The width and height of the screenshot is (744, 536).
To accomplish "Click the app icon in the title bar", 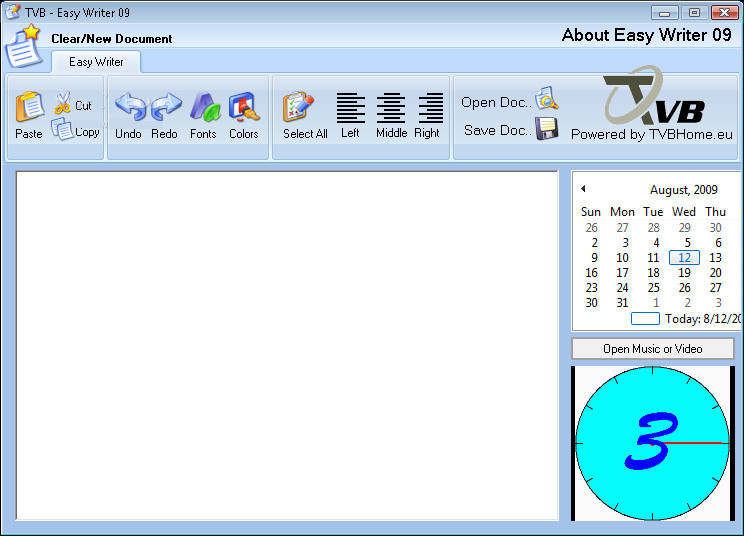I will tap(12, 12).
